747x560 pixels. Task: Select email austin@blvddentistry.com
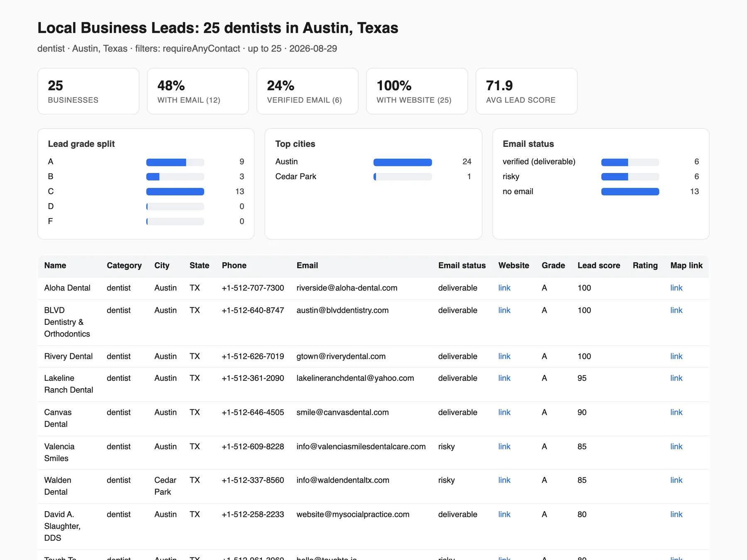pyautogui.click(x=342, y=310)
